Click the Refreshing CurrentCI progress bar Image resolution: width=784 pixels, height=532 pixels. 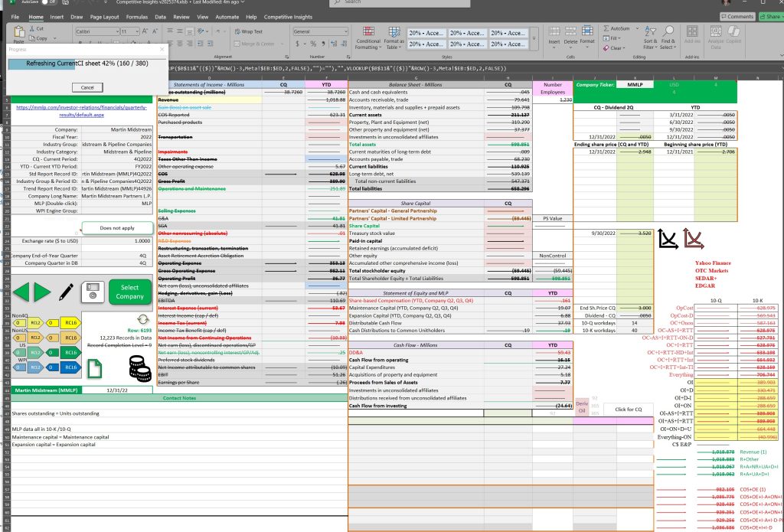(x=87, y=64)
